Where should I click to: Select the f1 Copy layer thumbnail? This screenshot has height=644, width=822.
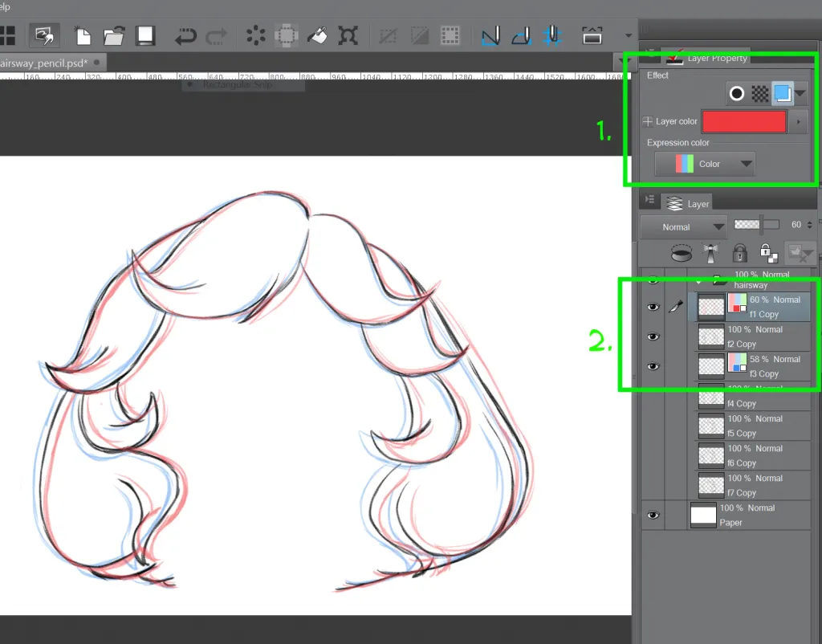click(710, 306)
